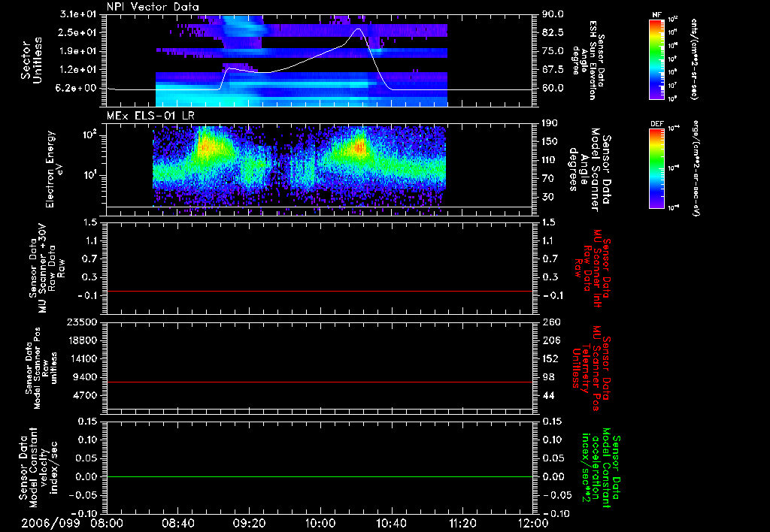Viewport: 770px width, 532px height.
Task: Select the 1.9e+01 sector tick label
Action: click(x=78, y=52)
